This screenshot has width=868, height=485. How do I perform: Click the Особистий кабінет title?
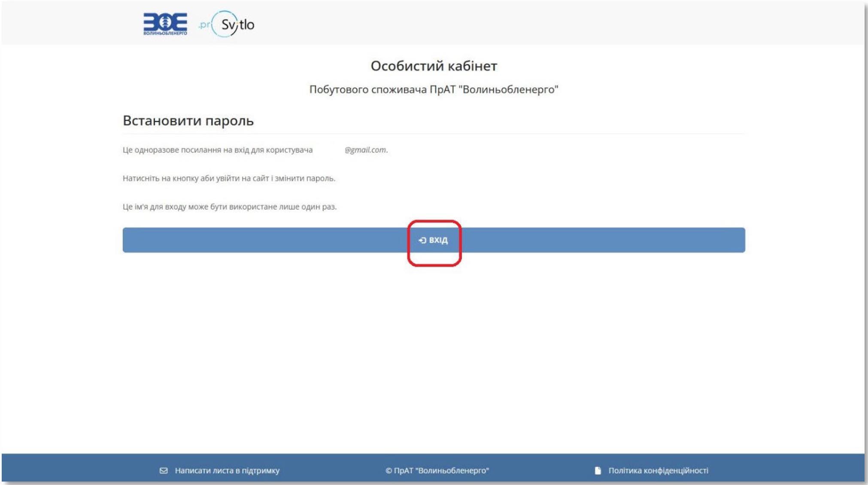434,66
